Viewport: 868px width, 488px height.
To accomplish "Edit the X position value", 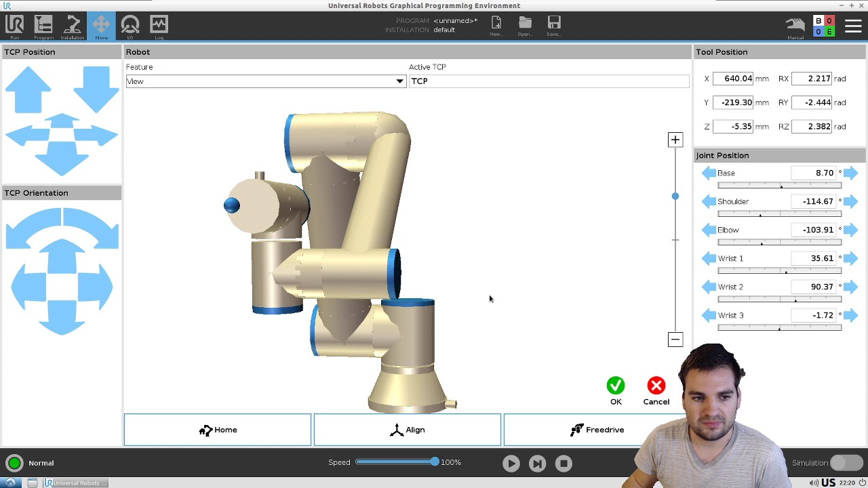I will coord(734,79).
